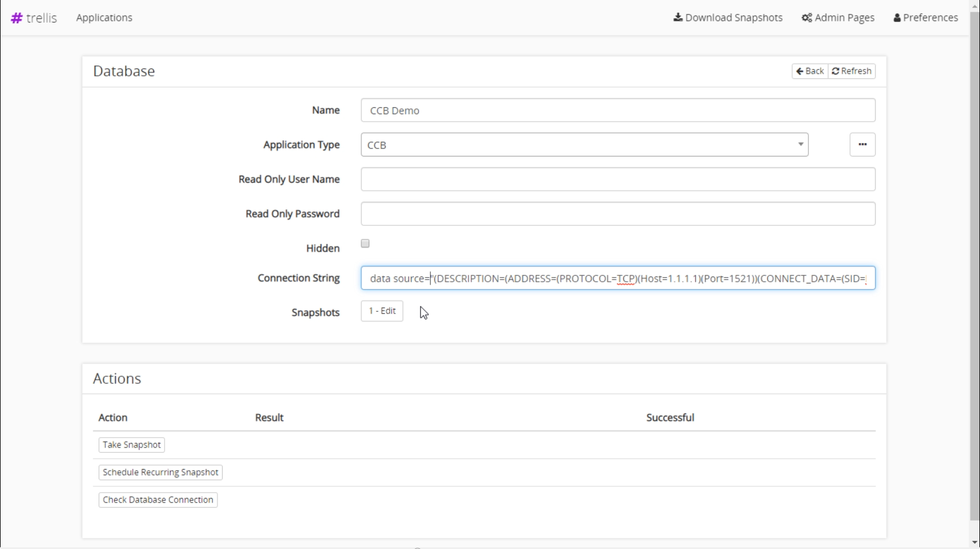
Task: Open the Applications menu
Action: pos(104,17)
